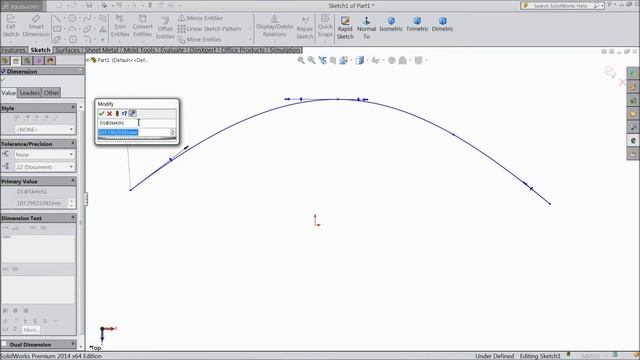Click Offset Entities

pos(165,28)
